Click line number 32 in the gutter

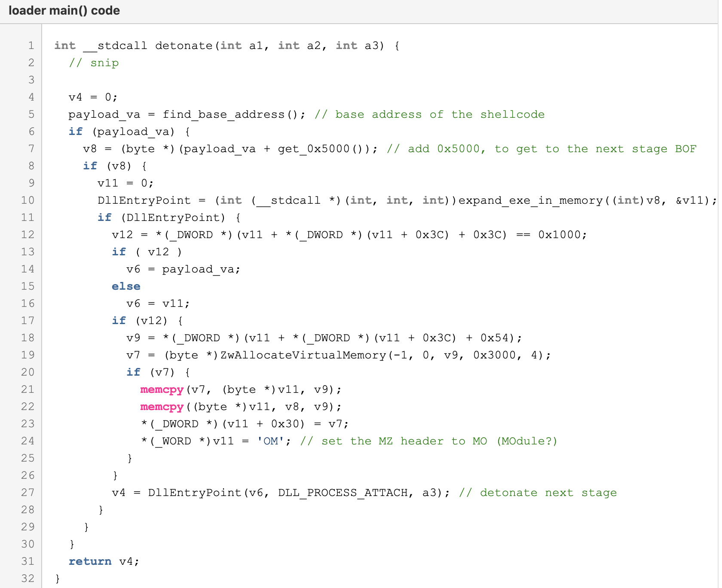click(28, 579)
